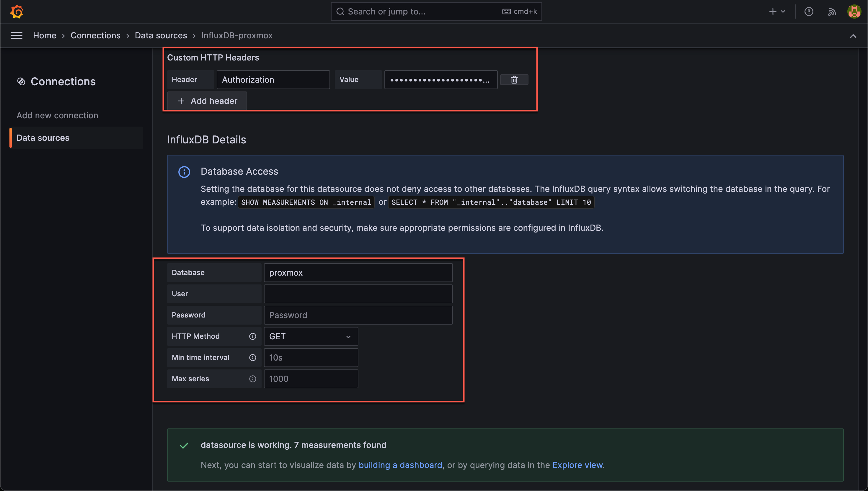Click the empty User input field
This screenshot has height=491, width=868.
[358, 294]
